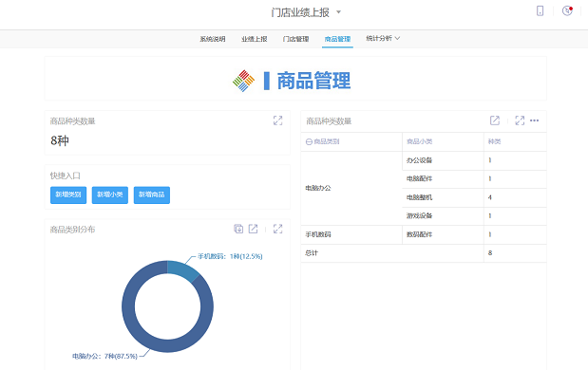Maximize the 商品种类数量 count card
The width and height of the screenshot is (588, 370).
[x=278, y=120]
